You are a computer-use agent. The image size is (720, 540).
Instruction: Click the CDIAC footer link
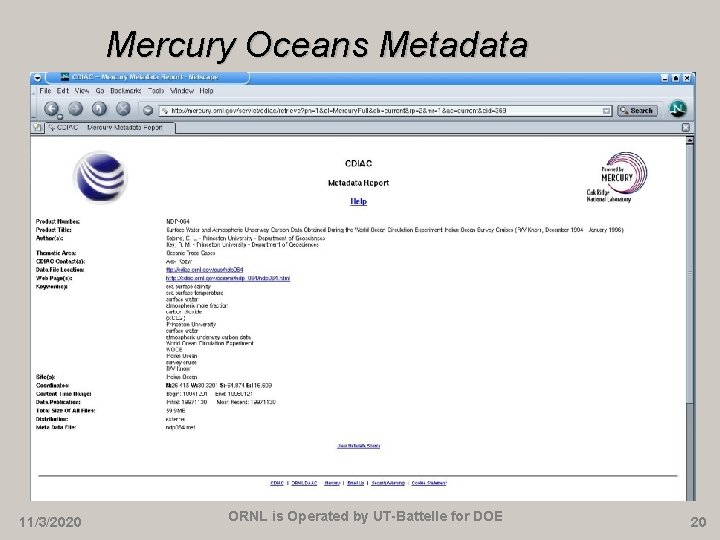(277, 483)
